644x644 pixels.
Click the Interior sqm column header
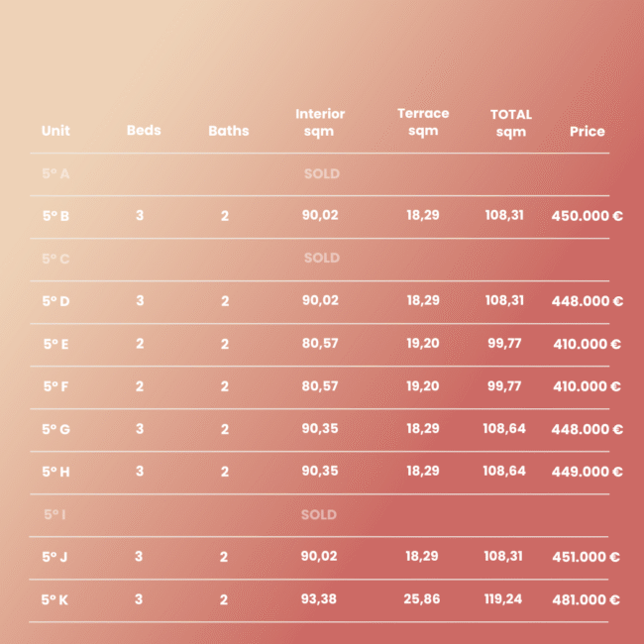[x=320, y=123]
